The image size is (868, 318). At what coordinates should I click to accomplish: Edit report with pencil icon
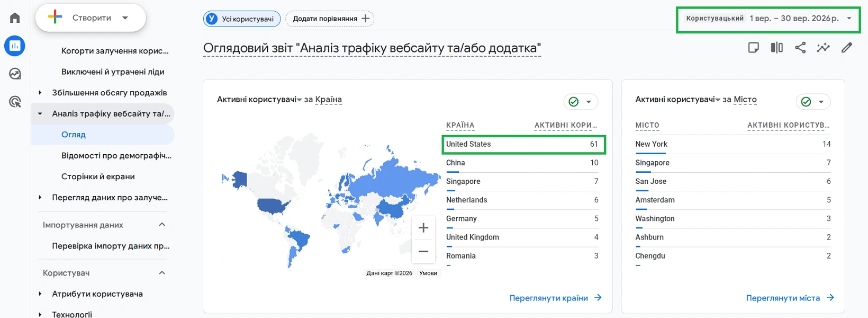847,48
